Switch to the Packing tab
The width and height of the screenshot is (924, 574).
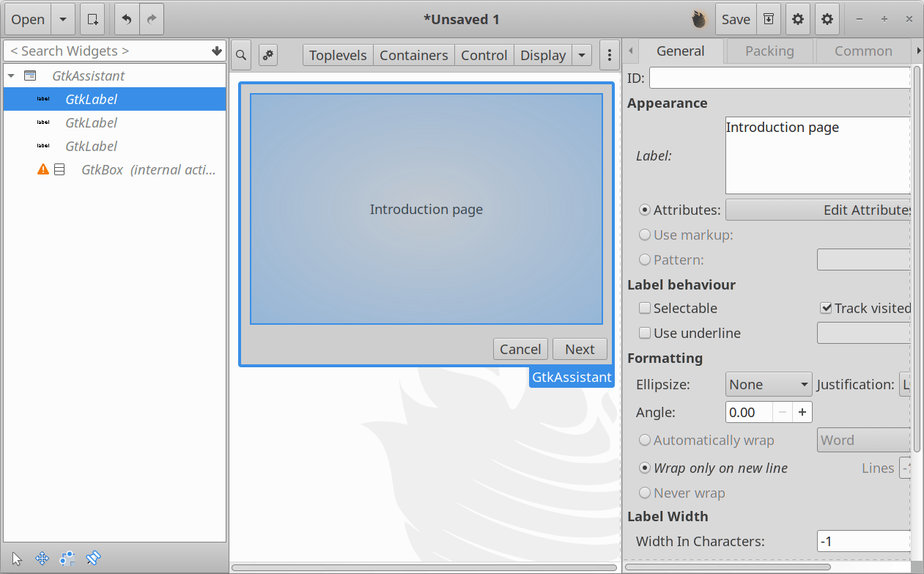[x=769, y=51]
